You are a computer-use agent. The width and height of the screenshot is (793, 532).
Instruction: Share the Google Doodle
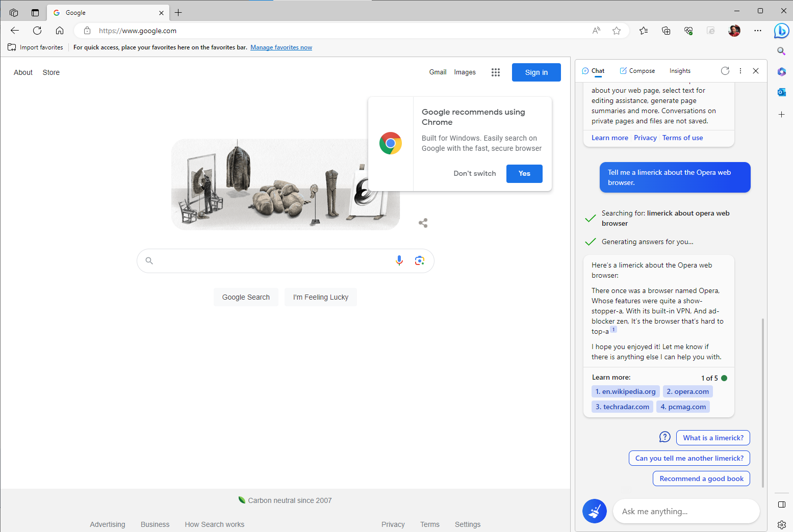tap(423, 223)
